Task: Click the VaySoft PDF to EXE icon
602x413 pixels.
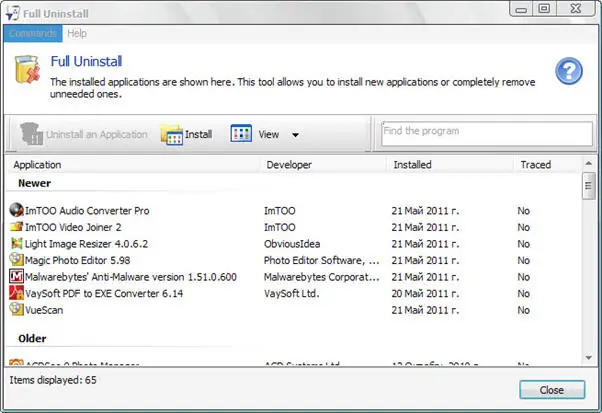Action: (x=16, y=293)
